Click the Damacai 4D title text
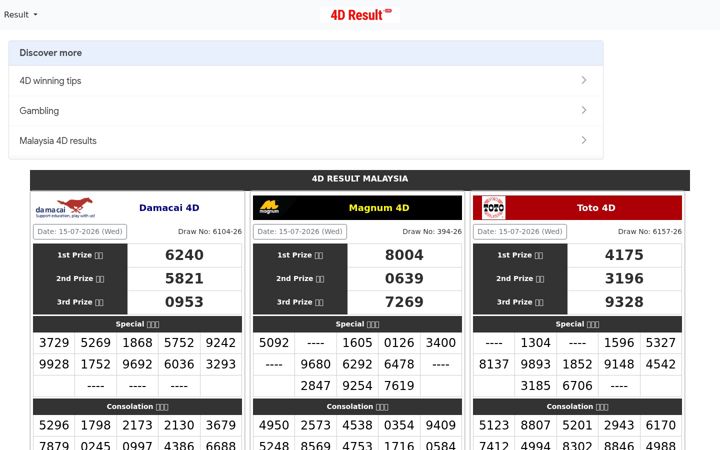Viewport: 720px width, 450px height. (x=169, y=208)
